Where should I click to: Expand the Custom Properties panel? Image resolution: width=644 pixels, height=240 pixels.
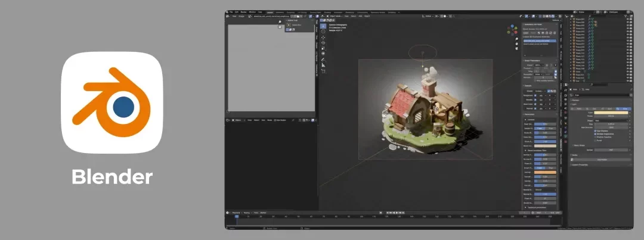pyautogui.click(x=571, y=165)
